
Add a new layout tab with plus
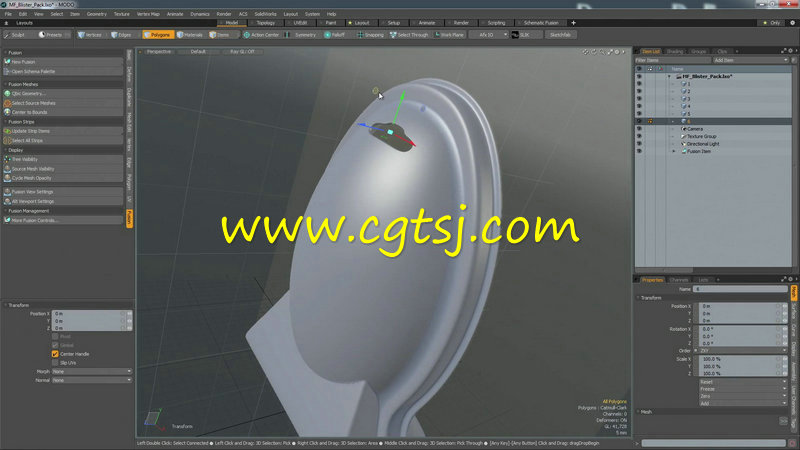[573, 23]
